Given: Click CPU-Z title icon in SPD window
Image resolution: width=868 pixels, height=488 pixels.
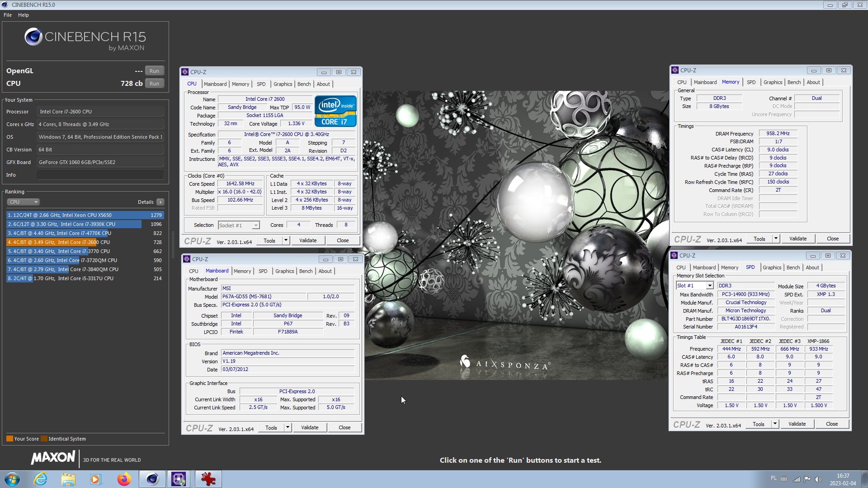Looking at the screenshot, I should 674,255.
